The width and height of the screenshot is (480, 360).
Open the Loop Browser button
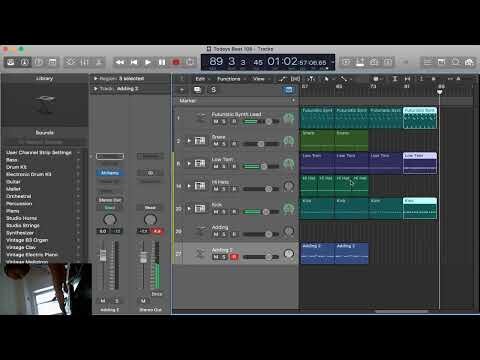[455, 62]
